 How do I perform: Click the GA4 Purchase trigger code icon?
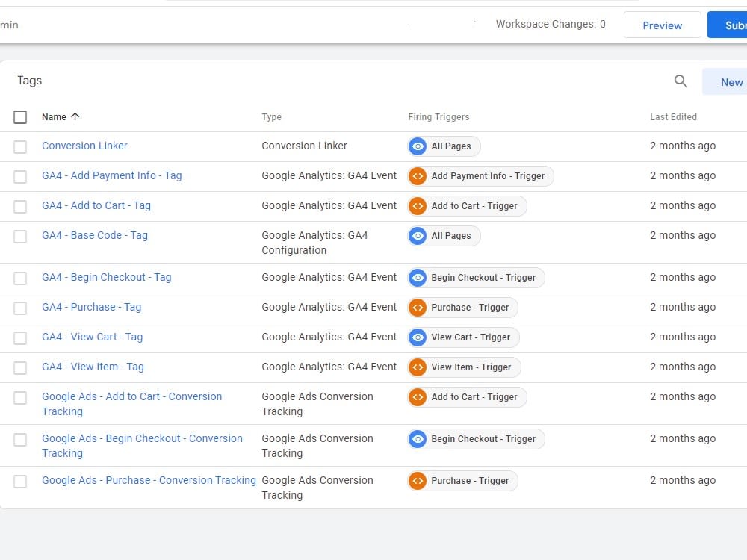(x=418, y=308)
